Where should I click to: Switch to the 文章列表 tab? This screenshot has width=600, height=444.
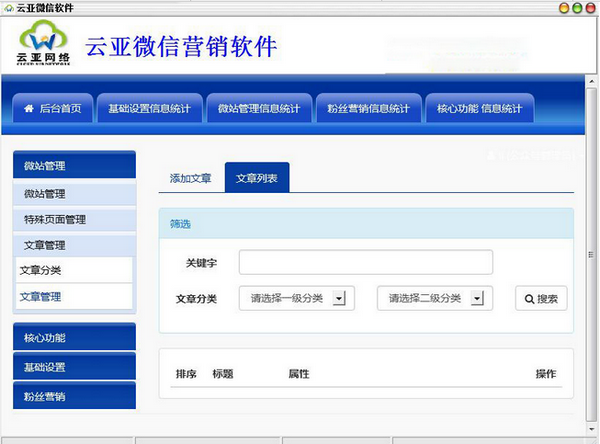pyautogui.click(x=257, y=178)
